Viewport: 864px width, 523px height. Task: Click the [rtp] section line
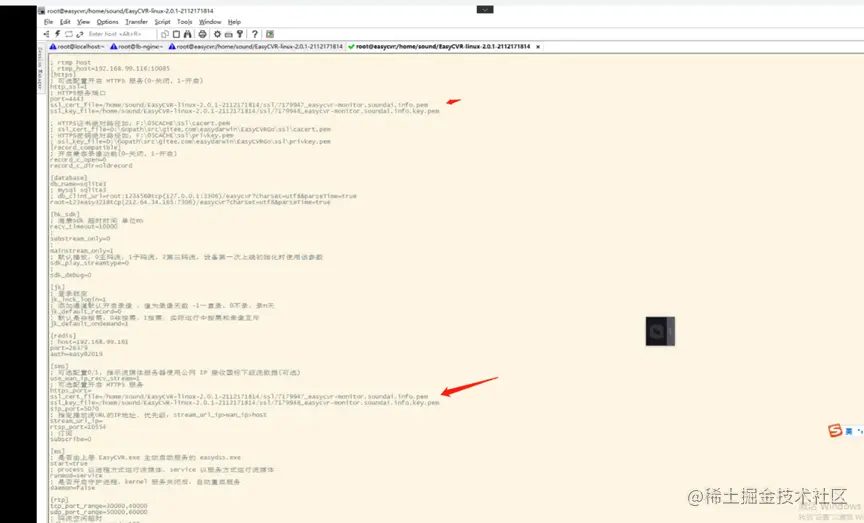[60, 500]
